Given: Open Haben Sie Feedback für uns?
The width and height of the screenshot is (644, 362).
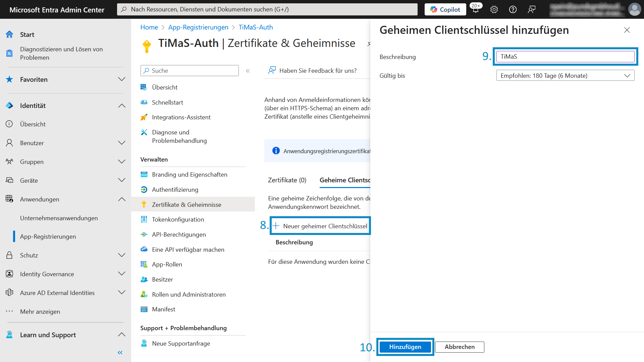Looking at the screenshot, I should [313, 71].
